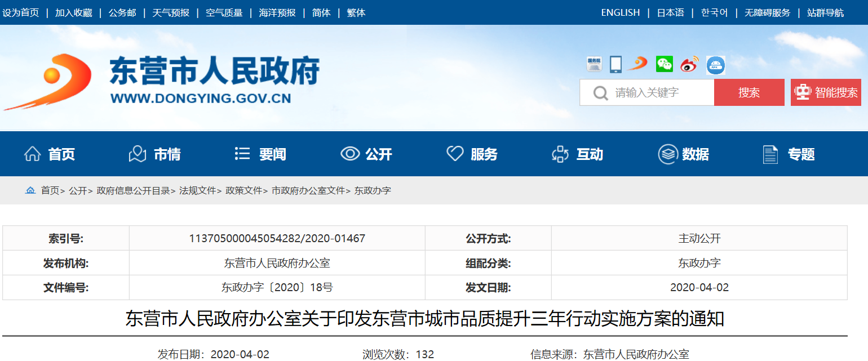
Task: Click the small orange swirl icon near WeChat
Action: pyautogui.click(x=638, y=64)
